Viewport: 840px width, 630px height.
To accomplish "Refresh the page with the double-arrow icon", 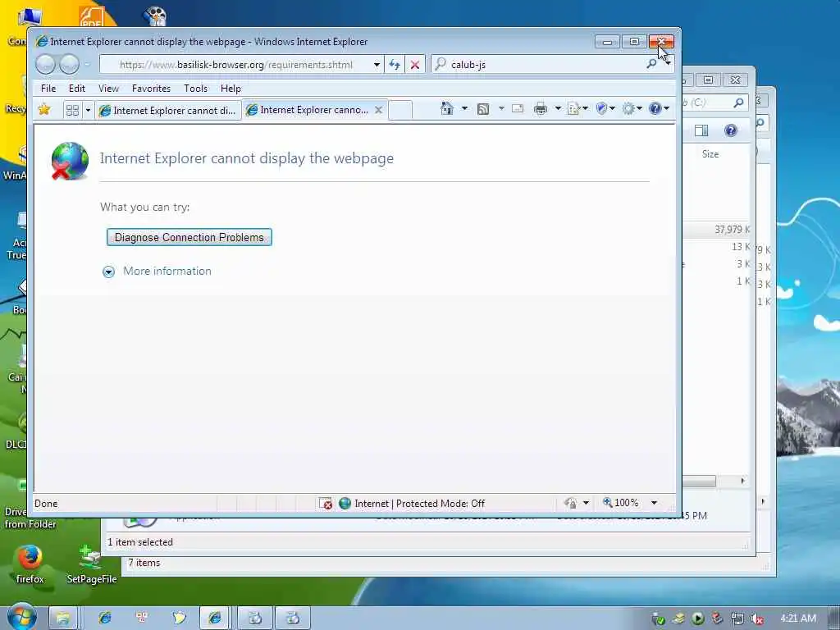I will [395, 65].
